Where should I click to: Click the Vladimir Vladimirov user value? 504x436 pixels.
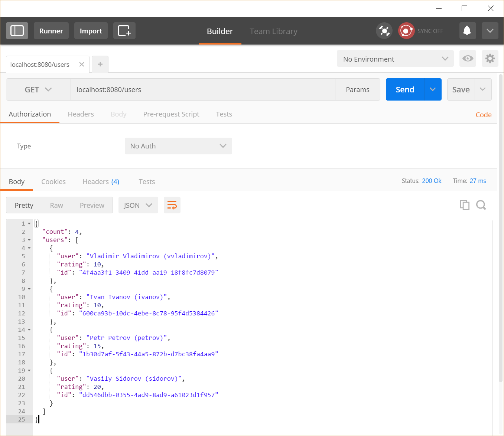tap(151, 256)
